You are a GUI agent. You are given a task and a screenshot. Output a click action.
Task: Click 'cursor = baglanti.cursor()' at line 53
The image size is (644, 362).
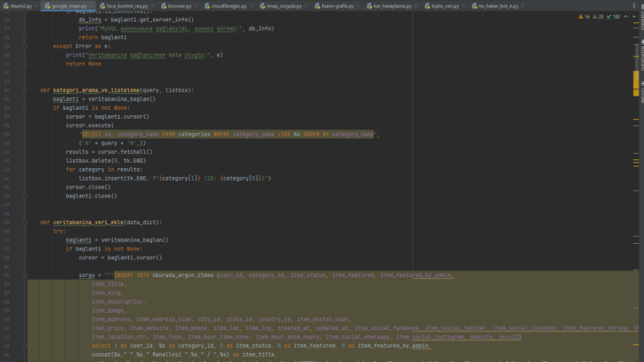coord(121,257)
